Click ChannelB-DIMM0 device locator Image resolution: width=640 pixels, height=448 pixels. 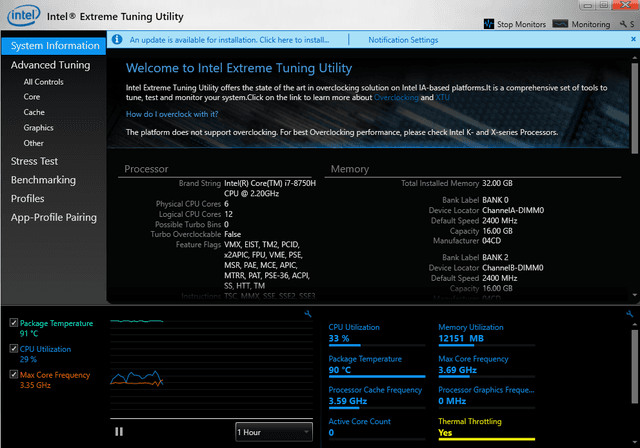513,268
